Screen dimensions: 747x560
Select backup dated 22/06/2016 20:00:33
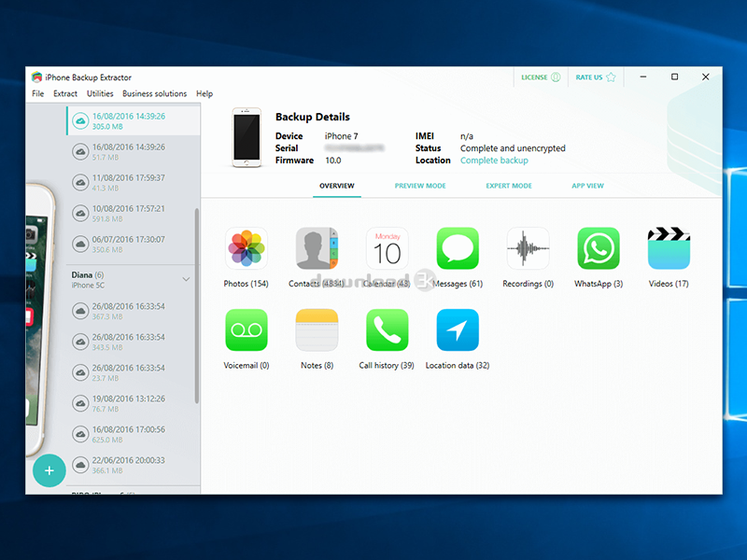click(134, 465)
